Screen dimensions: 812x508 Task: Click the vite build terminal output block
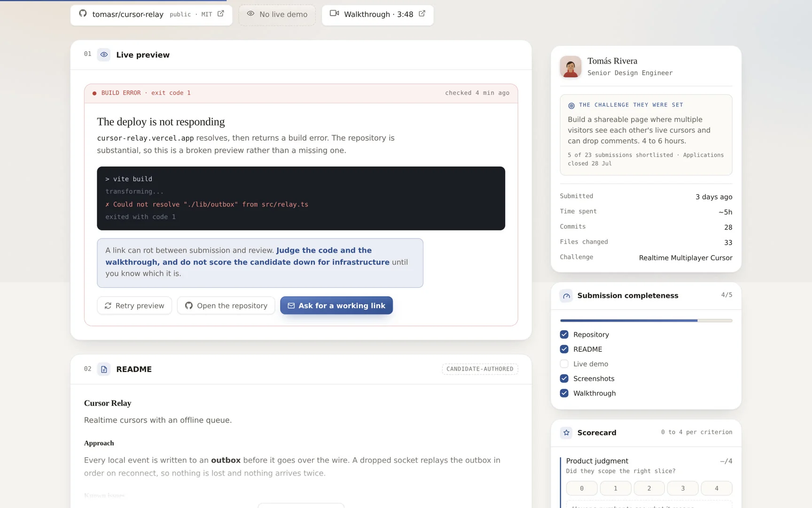click(301, 198)
